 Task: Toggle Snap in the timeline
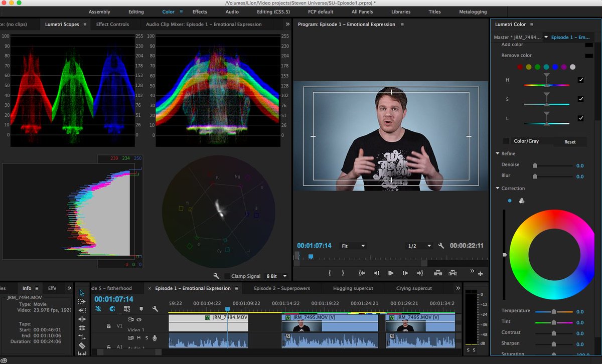(112, 309)
